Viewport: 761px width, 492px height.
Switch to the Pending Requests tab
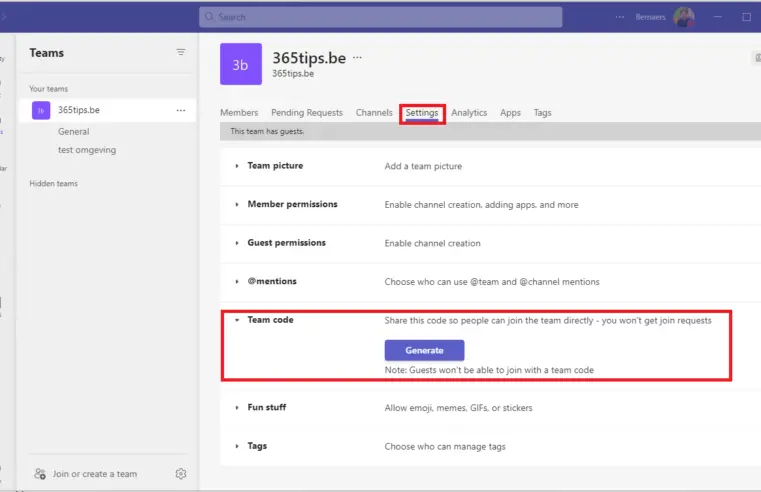point(307,113)
